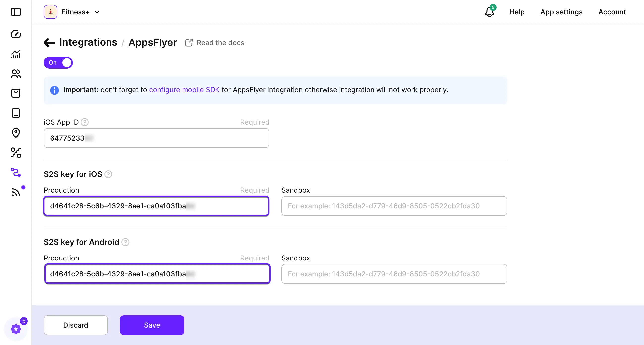This screenshot has width=644, height=345.
Task: Click the notifications bell icon
Action: 489,12
